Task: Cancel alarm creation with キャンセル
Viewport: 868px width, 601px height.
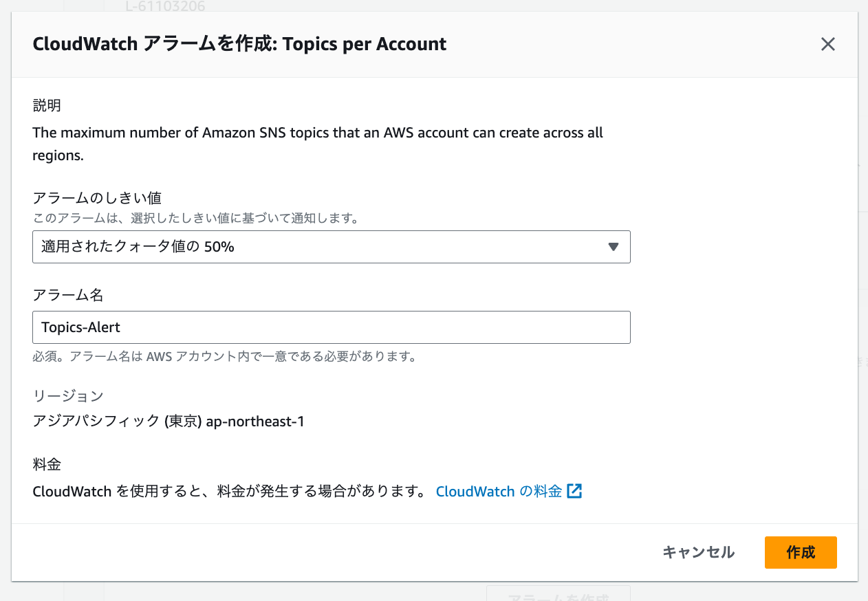Action: coord(697,552)
